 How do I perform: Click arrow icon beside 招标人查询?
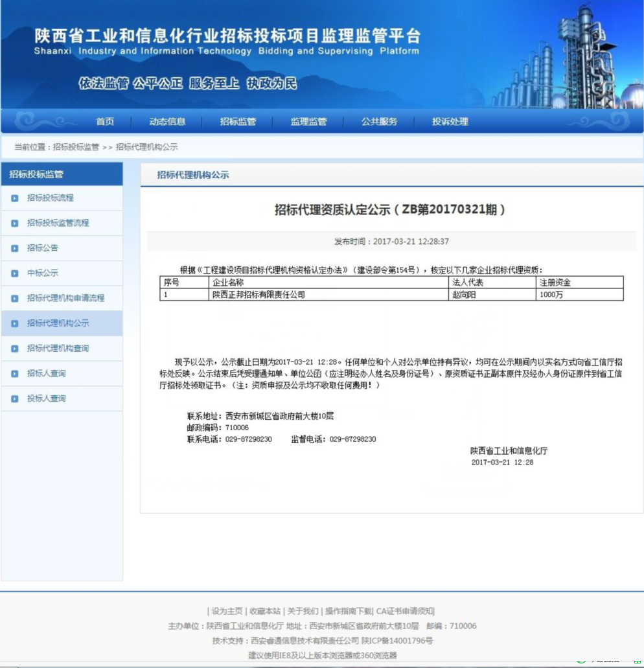point(15,374)
